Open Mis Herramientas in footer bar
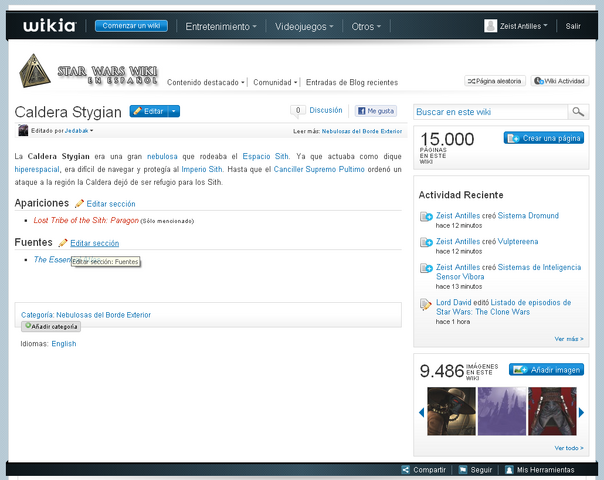The height and width of the screenshot is (480, 604). point(545,470)
